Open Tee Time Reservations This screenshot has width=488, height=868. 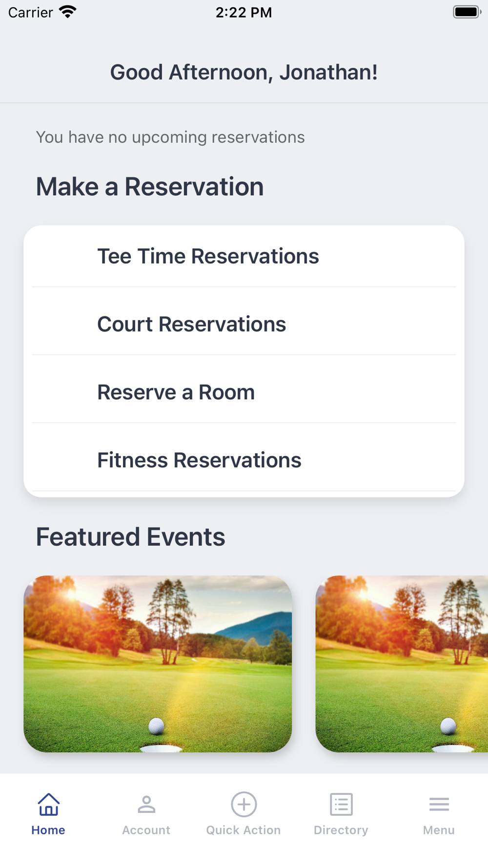(x=208, y=256)
